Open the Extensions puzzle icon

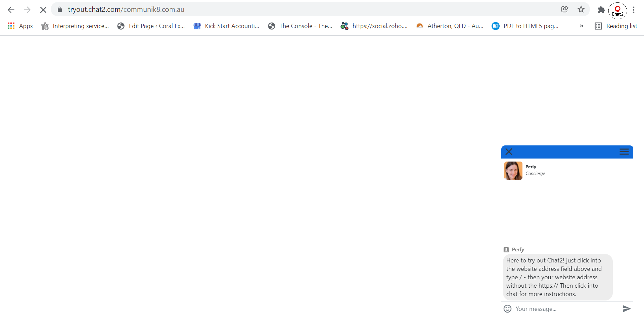coord(601,10)
